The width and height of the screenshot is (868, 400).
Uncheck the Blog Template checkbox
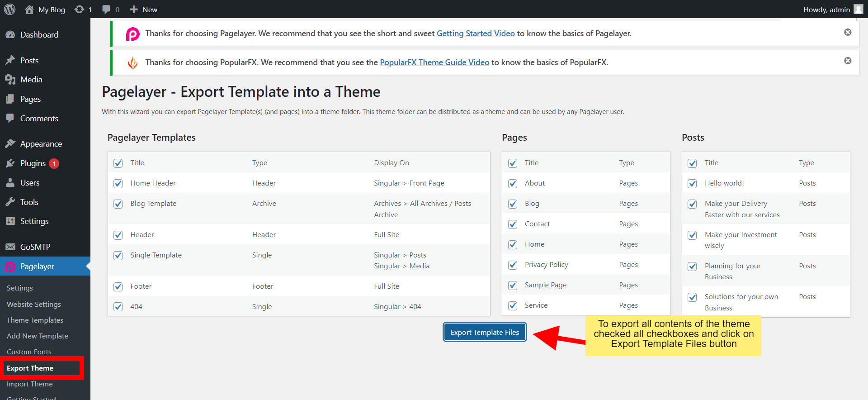pos(118,204)
